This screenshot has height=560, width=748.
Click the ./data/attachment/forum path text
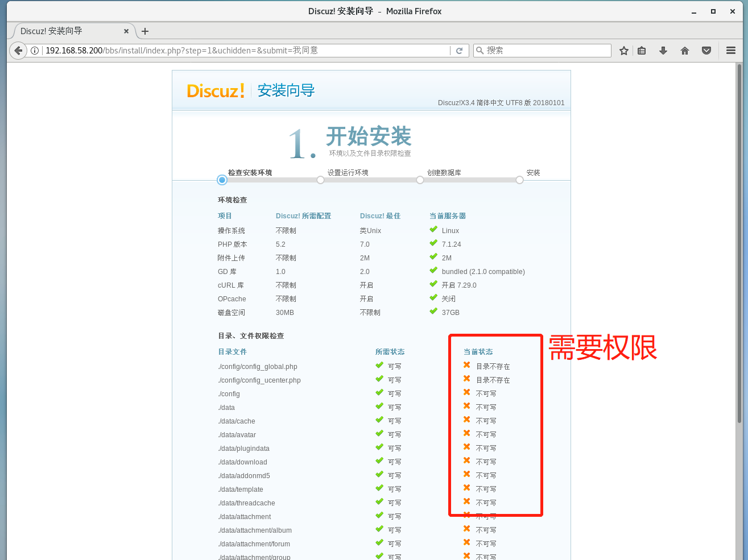(254, 544)
